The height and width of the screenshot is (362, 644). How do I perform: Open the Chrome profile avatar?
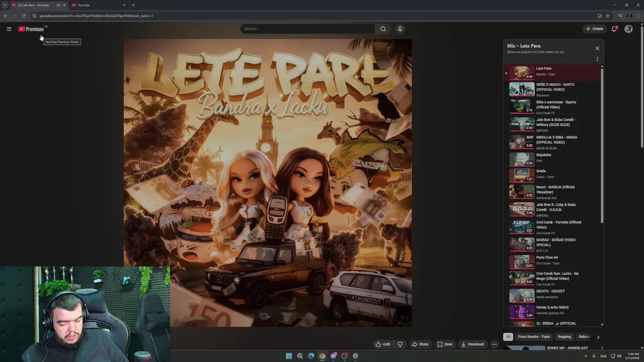(629, 16)
